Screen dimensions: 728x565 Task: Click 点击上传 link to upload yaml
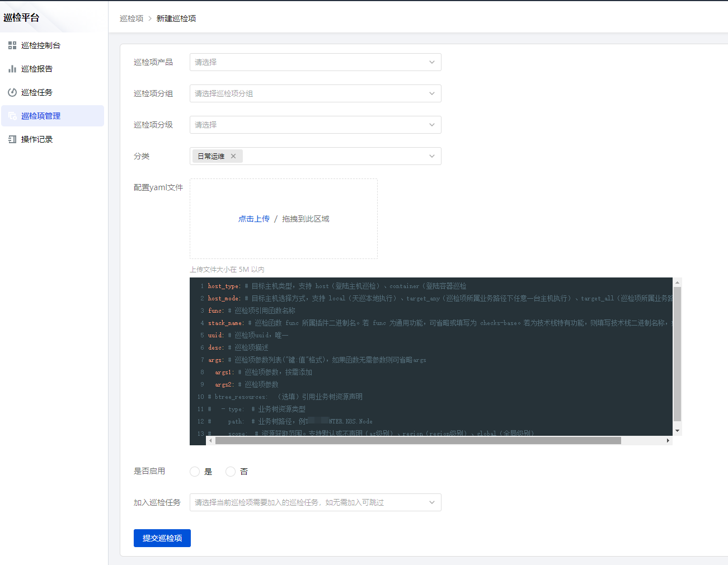pos(254,219)
